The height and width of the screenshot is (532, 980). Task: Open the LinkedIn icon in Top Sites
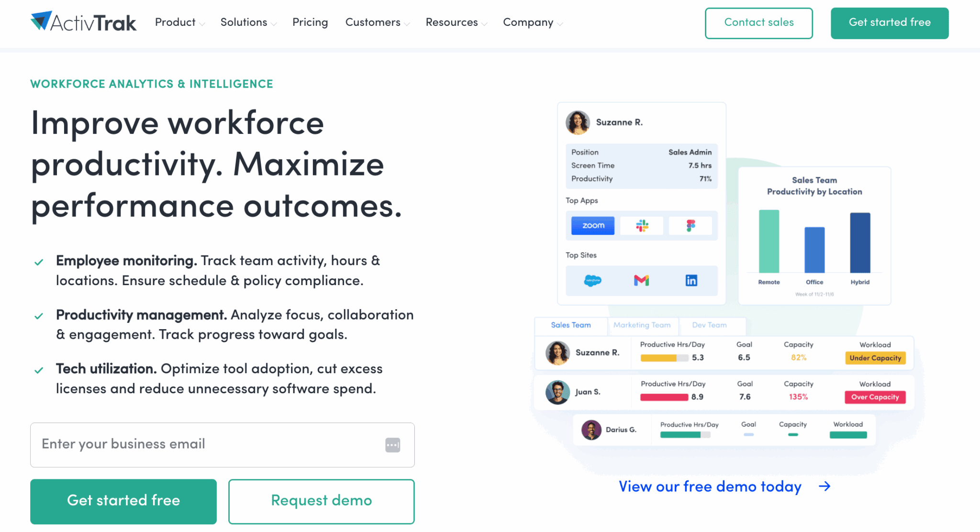tap(690, 281)
